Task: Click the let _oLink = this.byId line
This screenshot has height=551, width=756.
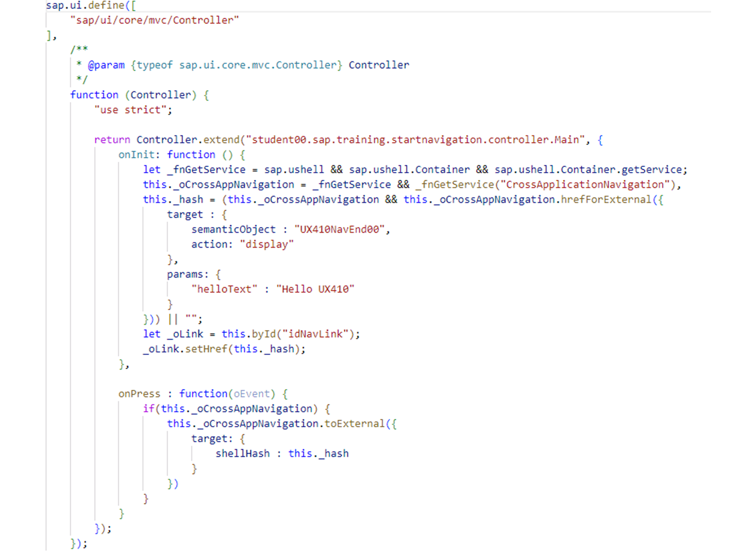Action: coord(251,334)
